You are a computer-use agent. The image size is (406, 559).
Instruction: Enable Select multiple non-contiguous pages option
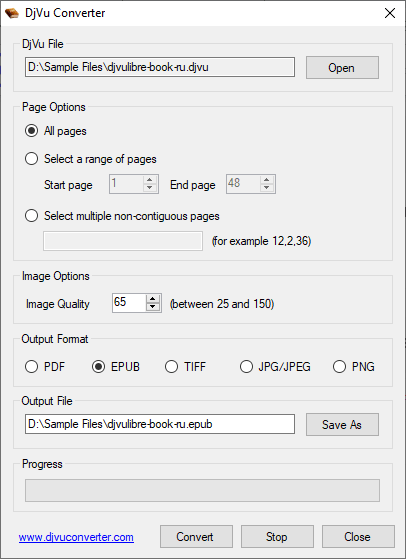point(31,216)
